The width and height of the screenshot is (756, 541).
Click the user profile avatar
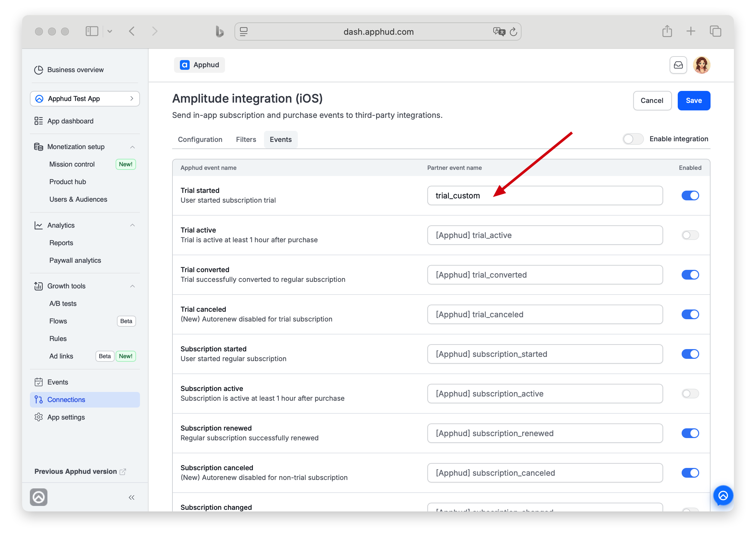[701, 65]
